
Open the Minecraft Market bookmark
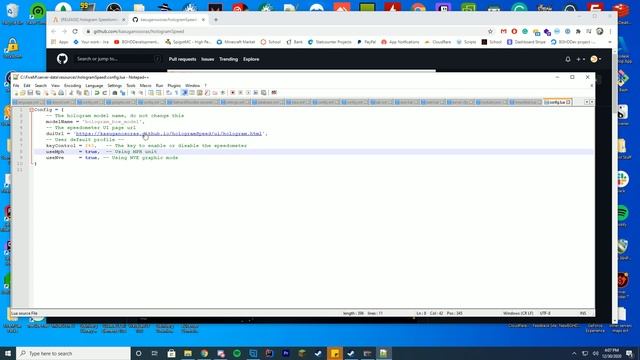coord(236,42)
